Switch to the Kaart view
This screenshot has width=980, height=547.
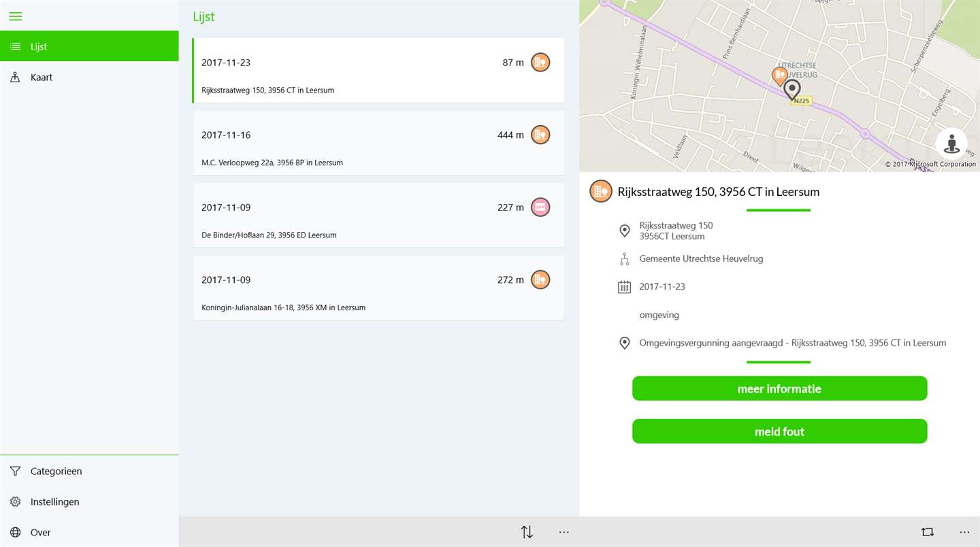click(x=89, y=77)
